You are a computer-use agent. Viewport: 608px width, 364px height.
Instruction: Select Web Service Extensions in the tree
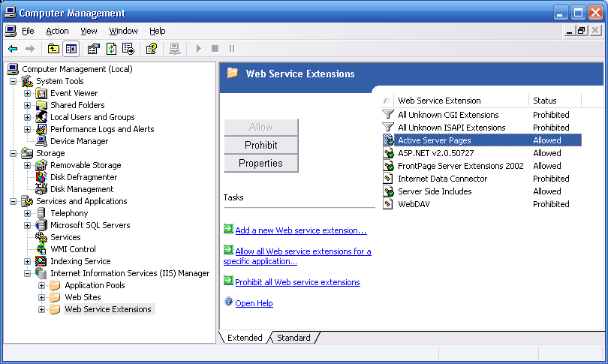pos(108,309)
